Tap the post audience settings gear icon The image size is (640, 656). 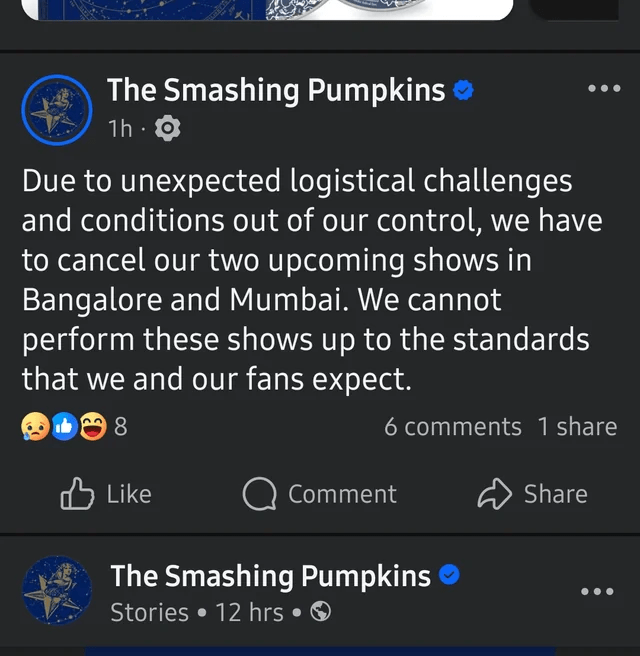169,128
